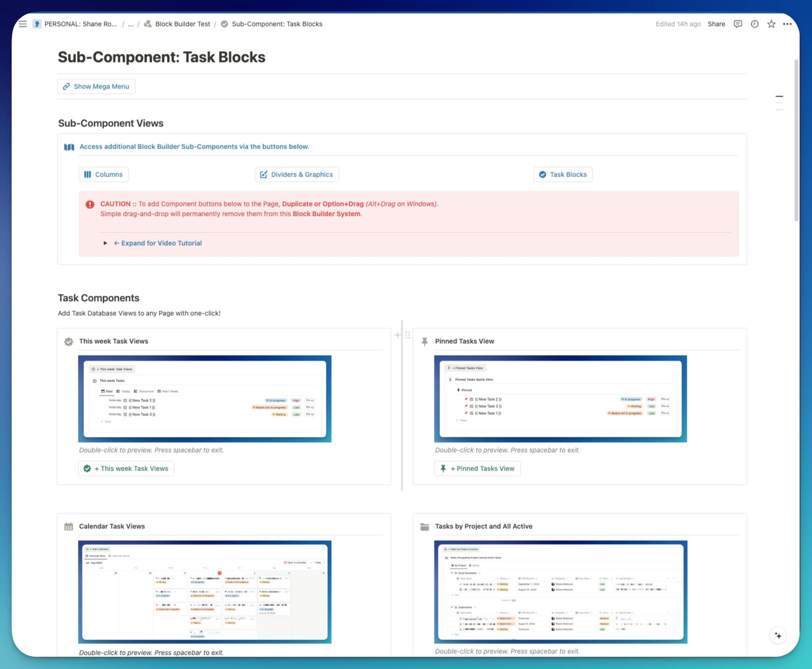This screenshot has height=669, width=812.
Task: Click the folder icon beside Tasks by Project
Action: 425,526
